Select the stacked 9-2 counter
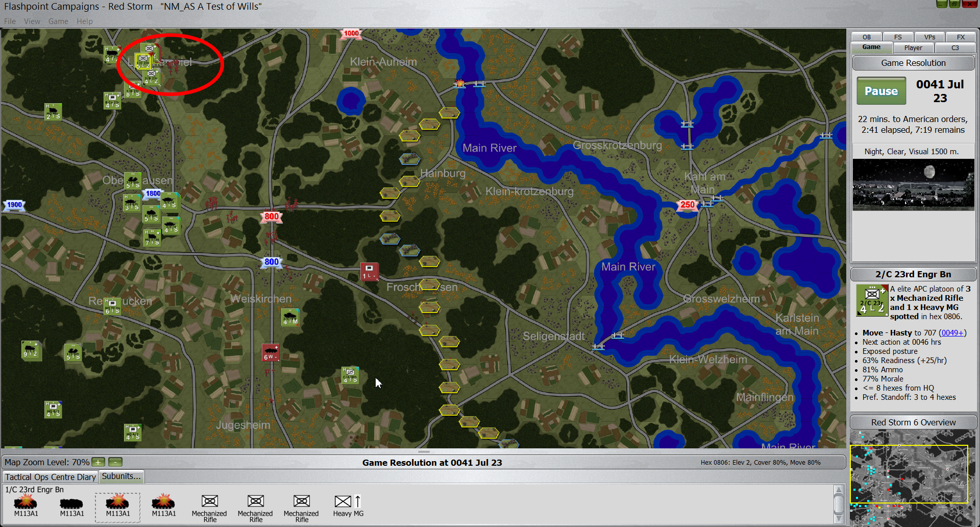The image size is (980, 527). [x=31, y=350]
